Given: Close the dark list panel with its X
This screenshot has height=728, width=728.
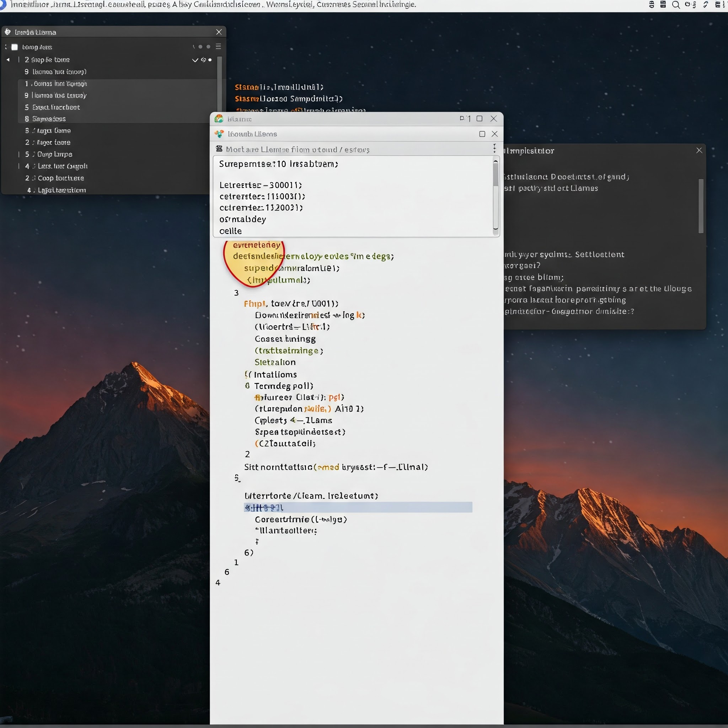Looking at the screenshot, I should tap(219, 32).
